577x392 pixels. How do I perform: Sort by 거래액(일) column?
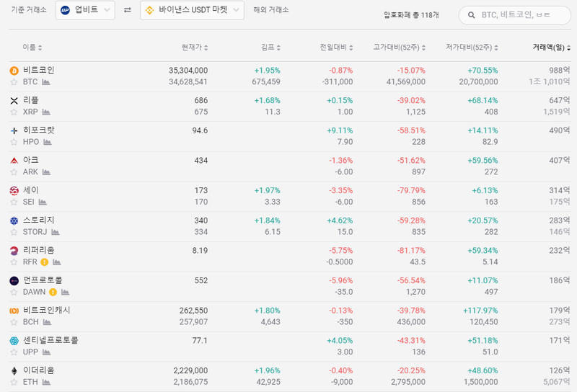pos(552,48)
